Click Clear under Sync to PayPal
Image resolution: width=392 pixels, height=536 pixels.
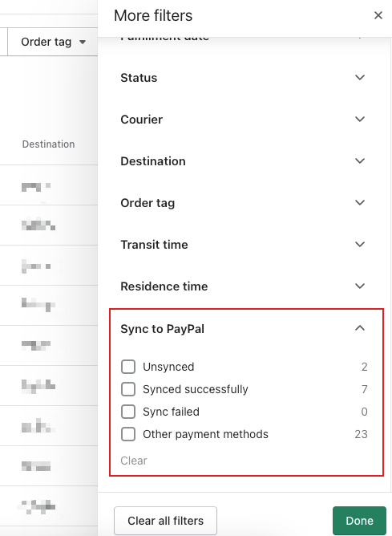[134, 461]
